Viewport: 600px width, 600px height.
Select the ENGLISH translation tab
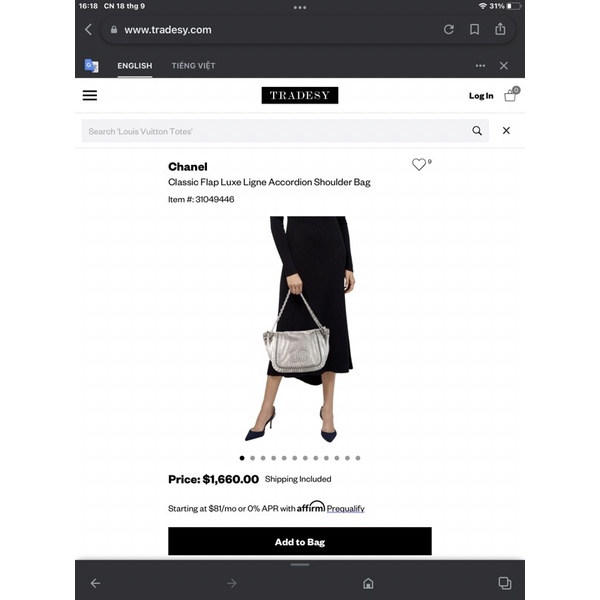click(135, 66)
